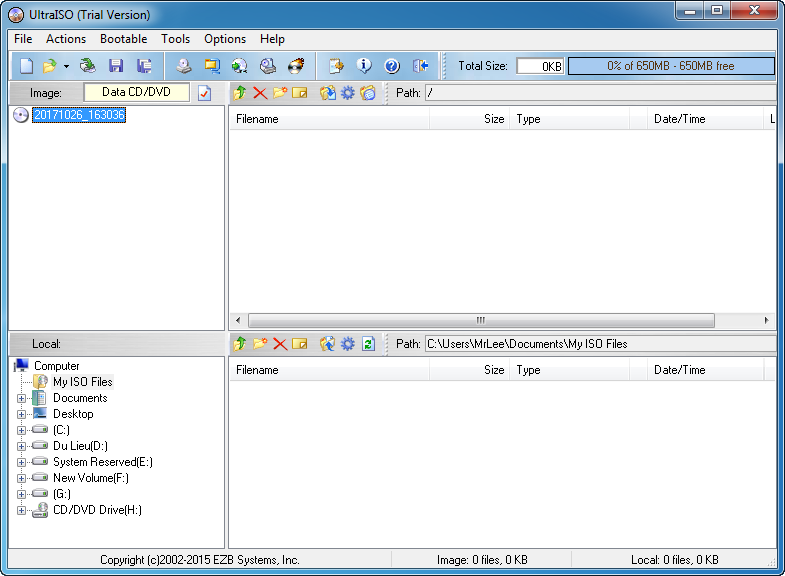
Task: Click the image properties checkmark icon
Action: pos(205,93)
